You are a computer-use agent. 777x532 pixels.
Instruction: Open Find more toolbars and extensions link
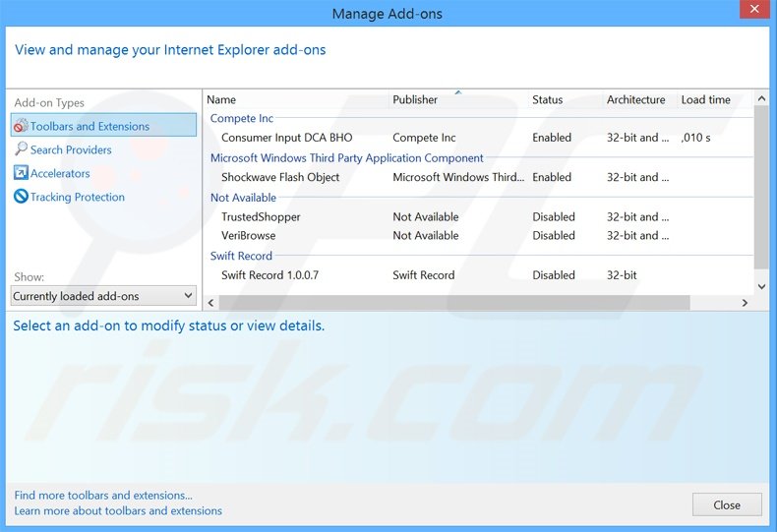click(x=103, y=496)
